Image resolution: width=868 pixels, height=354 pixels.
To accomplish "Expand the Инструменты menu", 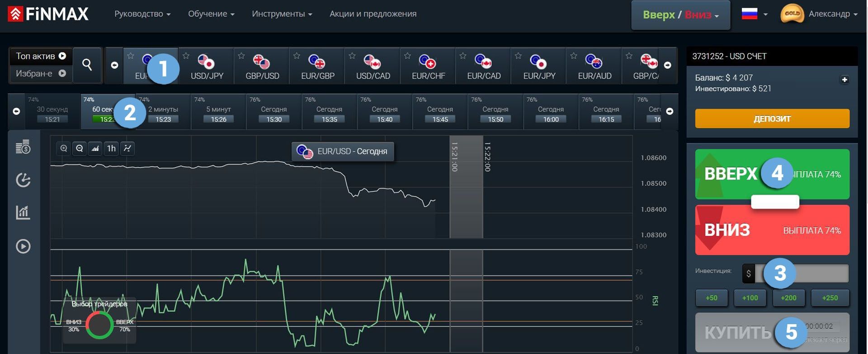I will (282, 14).
